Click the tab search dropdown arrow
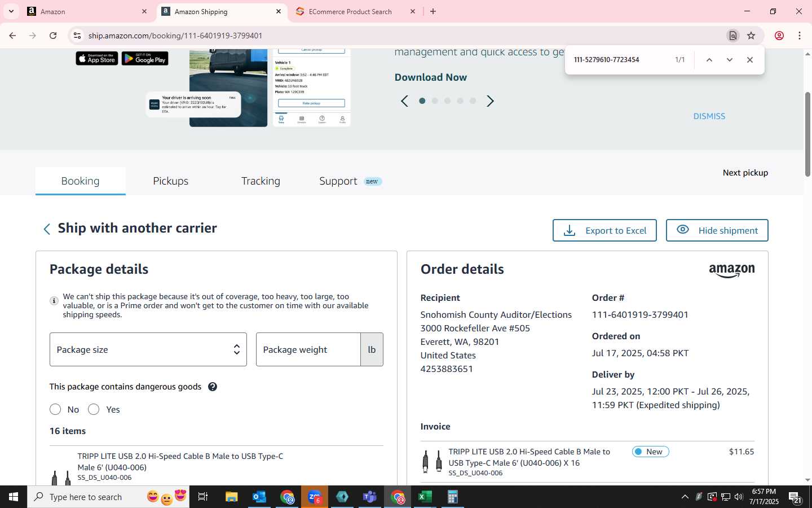The height and width of the screenshot is (508, 812). (x=11, y=11)
